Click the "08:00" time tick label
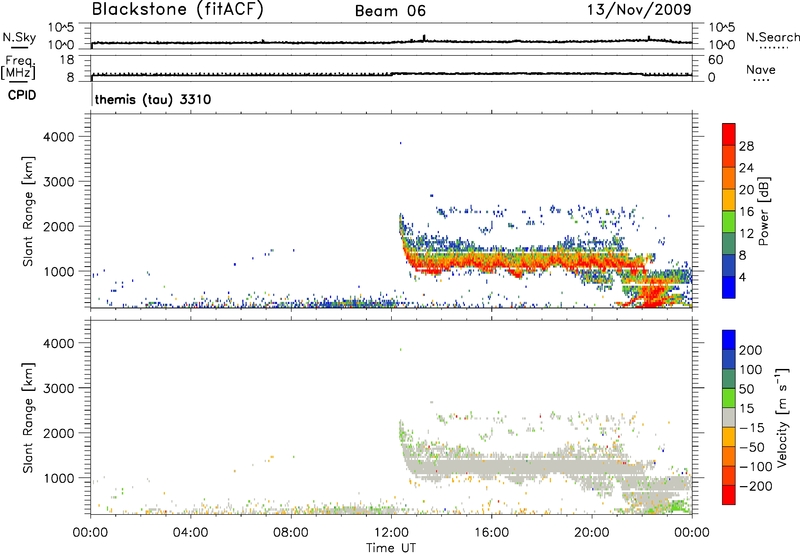800x554 pixels. pos(290,533)
